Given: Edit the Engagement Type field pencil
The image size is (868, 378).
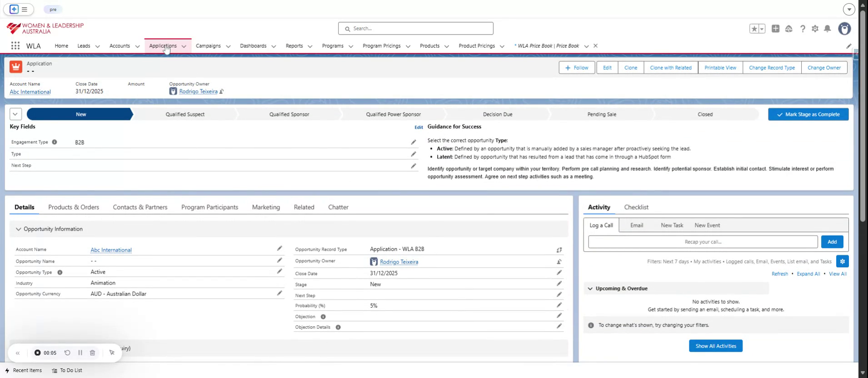Looking at the screenshot, I should click(414, 142).
